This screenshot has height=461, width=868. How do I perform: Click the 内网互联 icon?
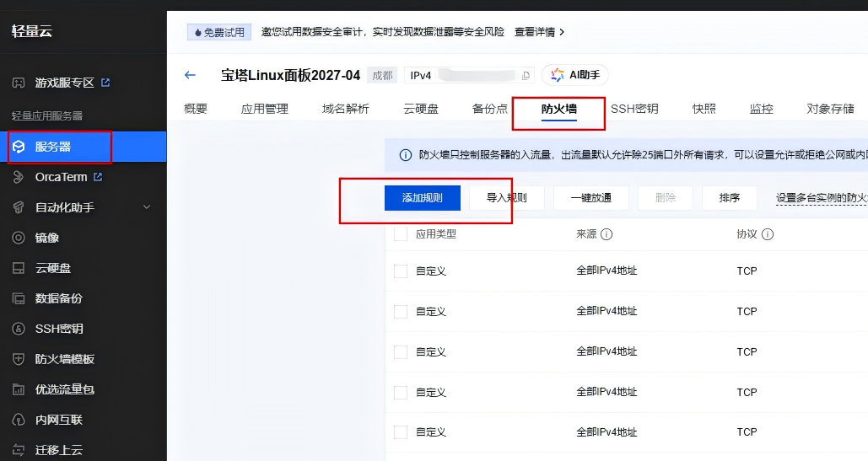click(x=19, y=420)
